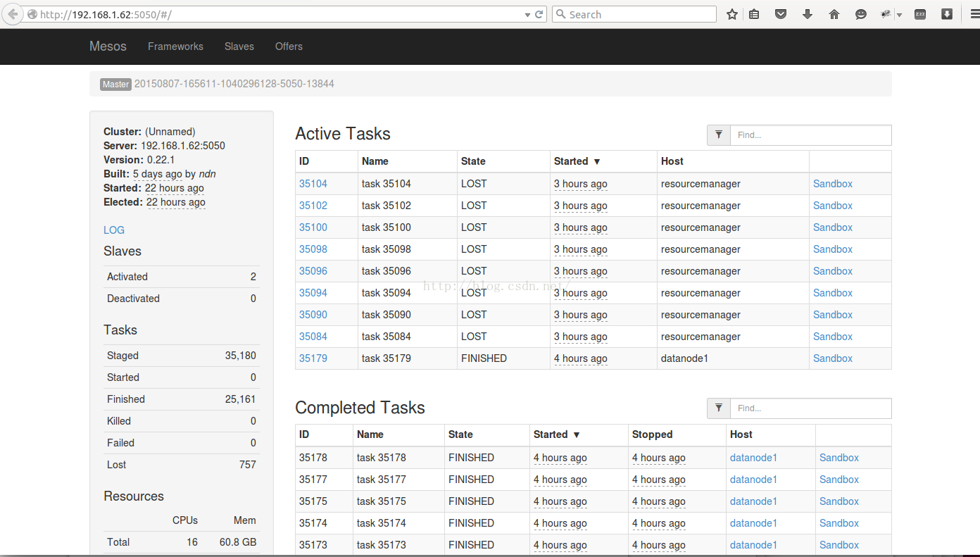The height and width of the screenshot is (557, 980).
Task: Reload the page with the refresh icon
Action: tap(539, 14)
